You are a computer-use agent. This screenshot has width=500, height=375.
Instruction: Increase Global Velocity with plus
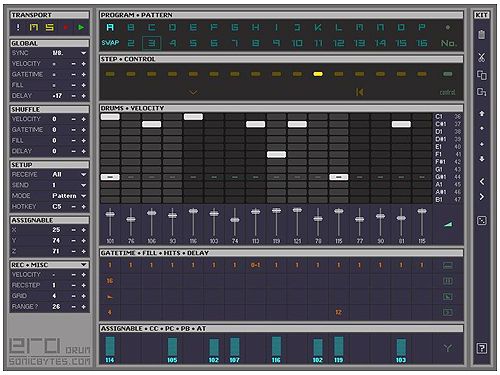pyautogui.click(x=84, y=64)
